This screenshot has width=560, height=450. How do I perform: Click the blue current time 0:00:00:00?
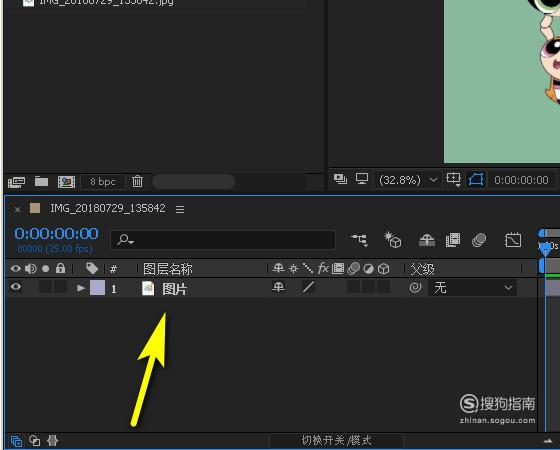tap(56, 234)
